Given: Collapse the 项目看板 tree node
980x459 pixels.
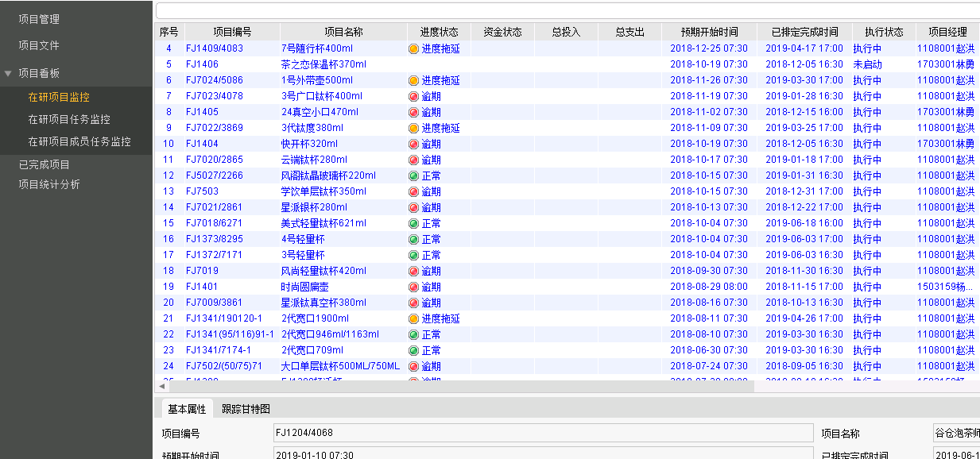Looking at the screenshot, I should point(8,73).
